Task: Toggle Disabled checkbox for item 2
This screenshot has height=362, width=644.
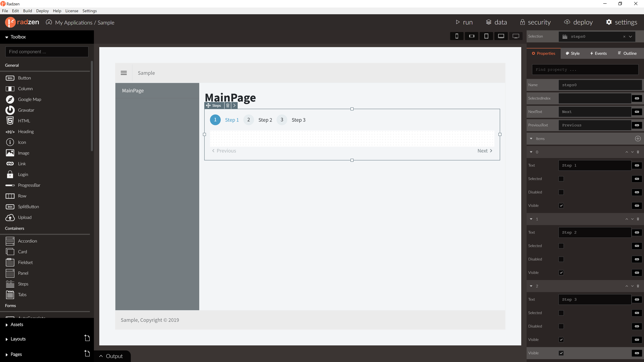Action: (x=561, y=326)
